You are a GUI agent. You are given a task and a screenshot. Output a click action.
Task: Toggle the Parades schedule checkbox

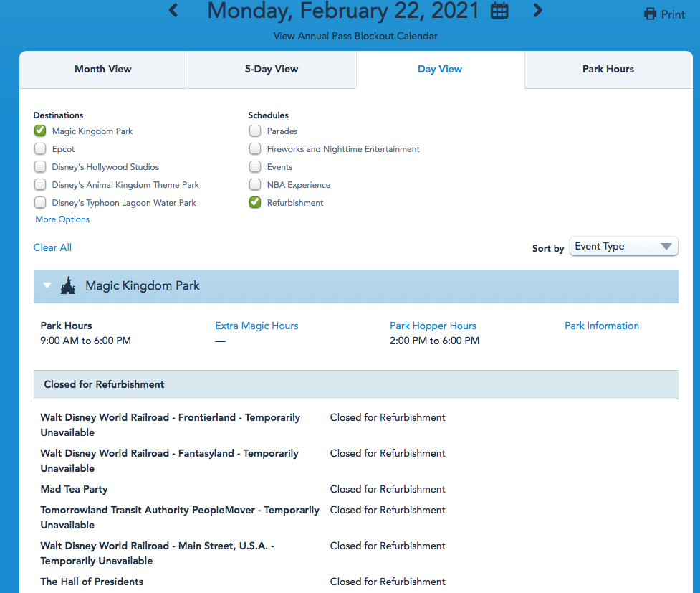click(x=255, y=131)
